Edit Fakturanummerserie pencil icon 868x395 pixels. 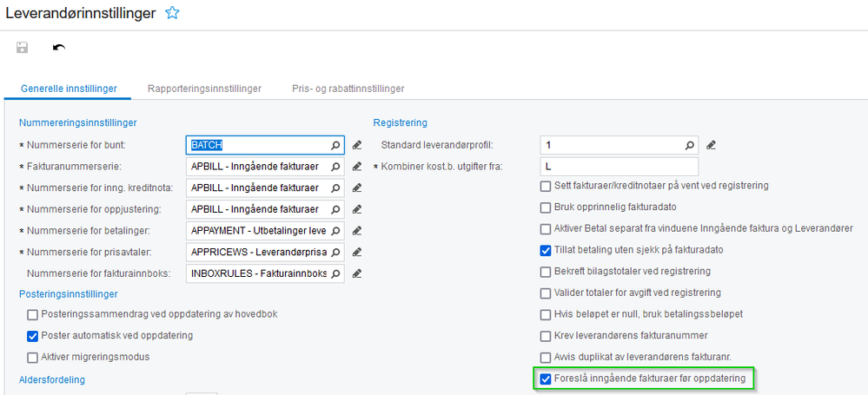[x=357, y=167]
